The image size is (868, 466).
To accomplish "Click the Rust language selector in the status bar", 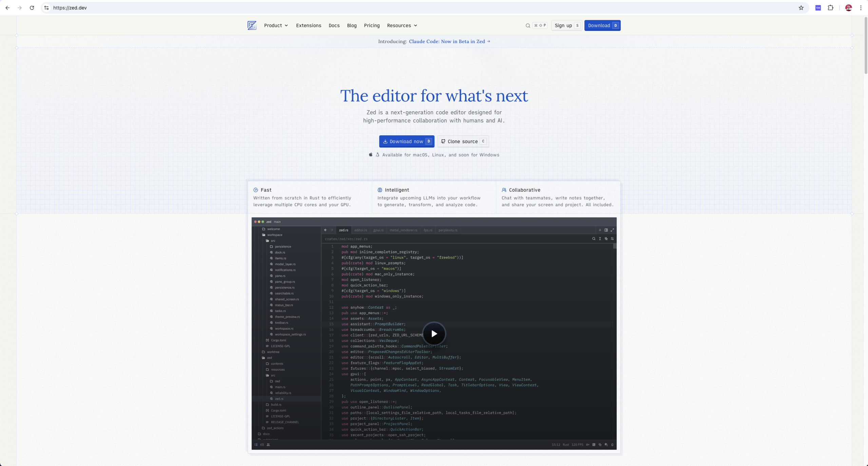I will (566, 445).
